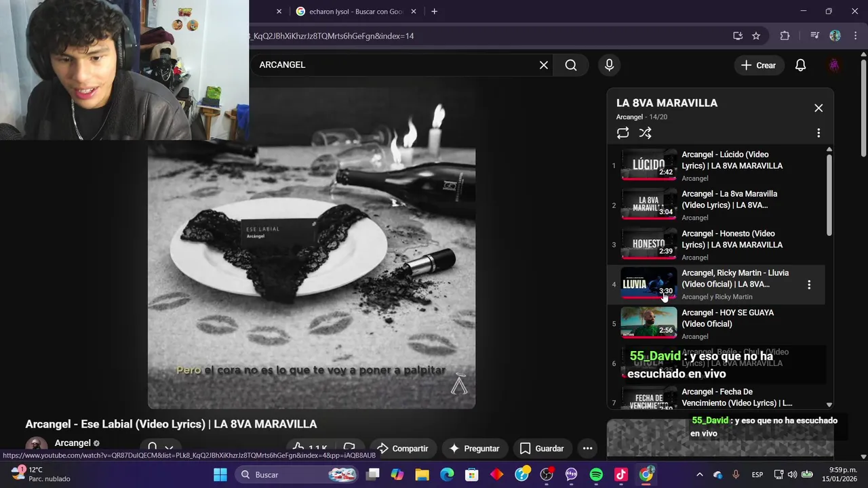Open the Windows Start menu
This screenshot has height=488, width=868.
(220, 474)
